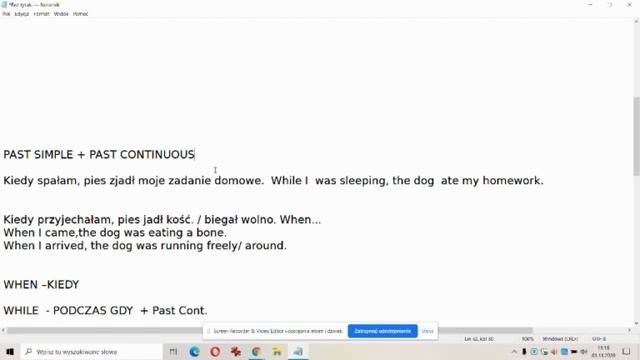This screenshot has width=640, height=360.
Task: Open File Explorer from the taskbar
Action: tap(277, 351)
